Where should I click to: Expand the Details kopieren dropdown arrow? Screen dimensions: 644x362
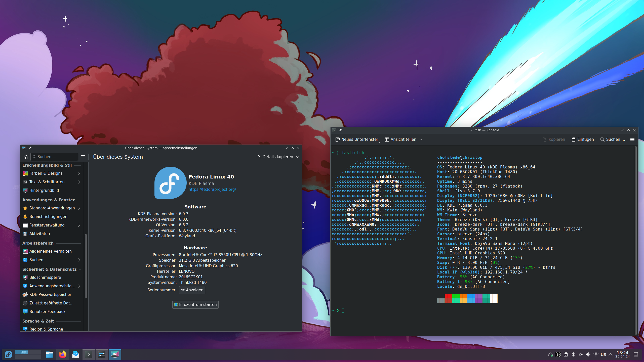298,157
